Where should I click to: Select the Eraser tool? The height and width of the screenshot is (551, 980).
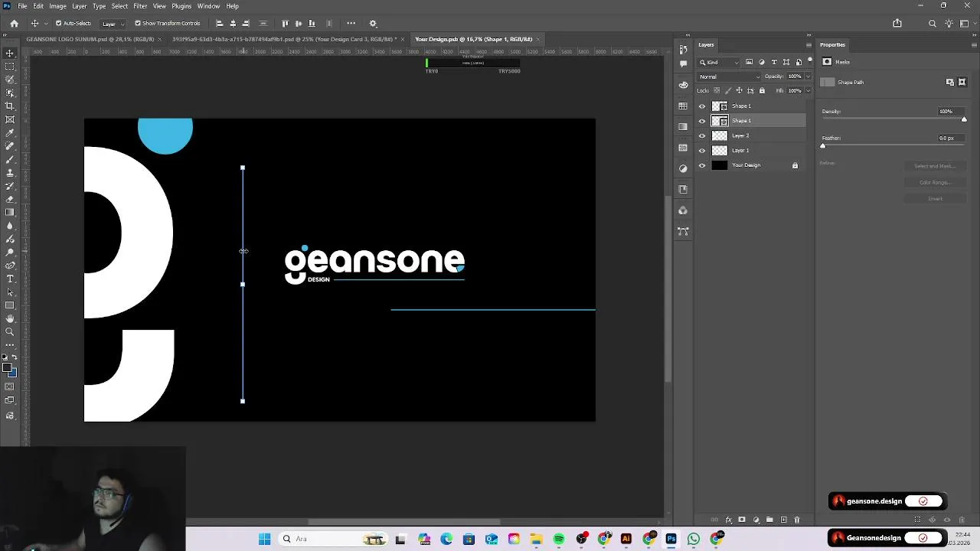10,199
